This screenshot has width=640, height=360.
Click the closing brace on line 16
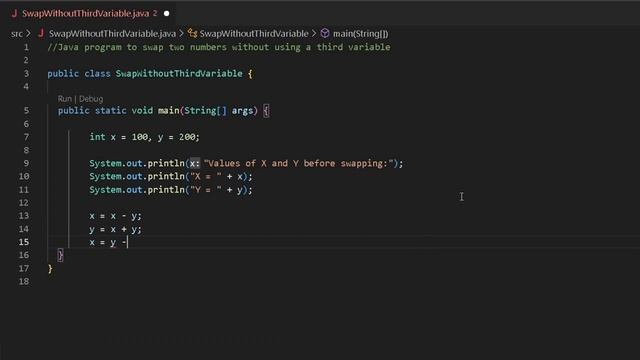click(x=60, y=256)
